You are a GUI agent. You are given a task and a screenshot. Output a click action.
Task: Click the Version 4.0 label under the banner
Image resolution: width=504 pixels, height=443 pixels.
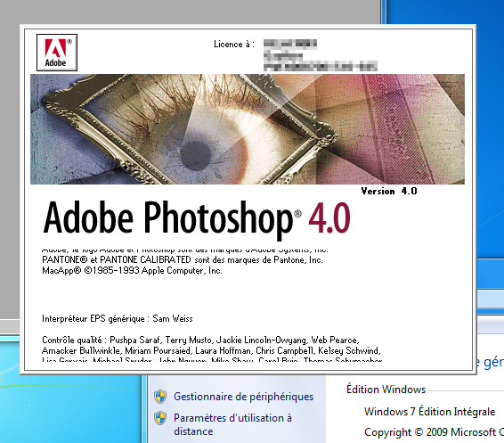pyautogui.click(x=389, y=191)
